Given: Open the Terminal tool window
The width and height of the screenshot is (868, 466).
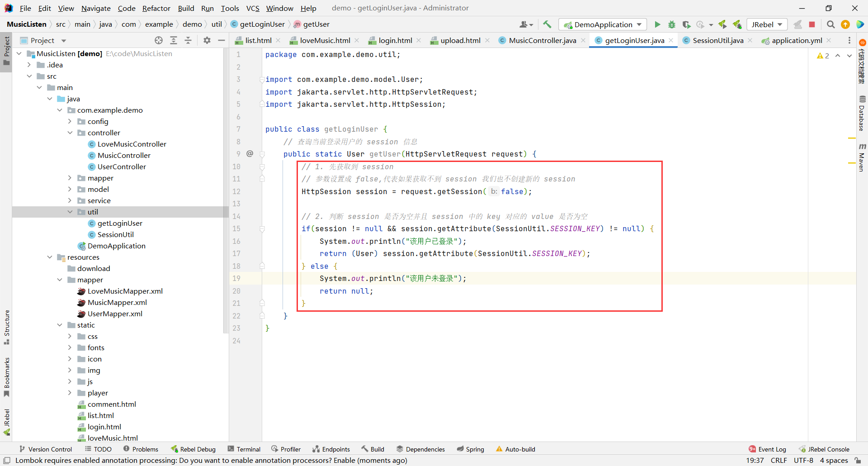Looking at the screenshot, I should [244, 449].
